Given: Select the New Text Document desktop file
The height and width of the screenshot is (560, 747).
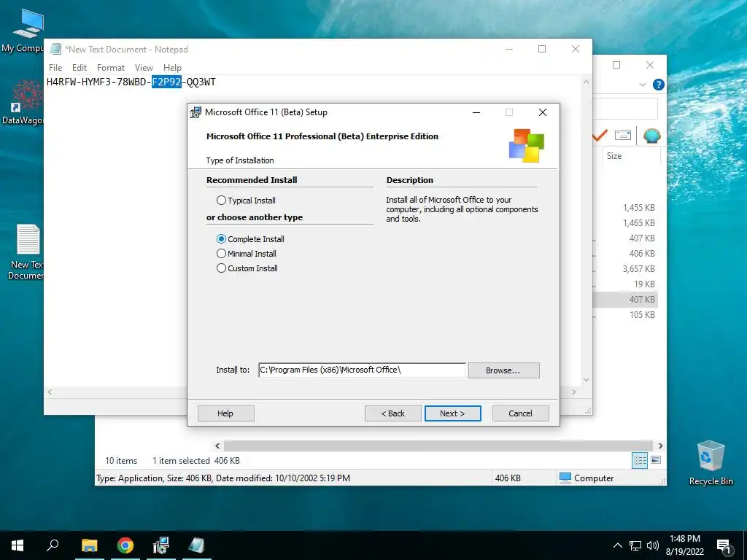Looking at the screenshot, I should pyautogui.click(x=26, y=252).
